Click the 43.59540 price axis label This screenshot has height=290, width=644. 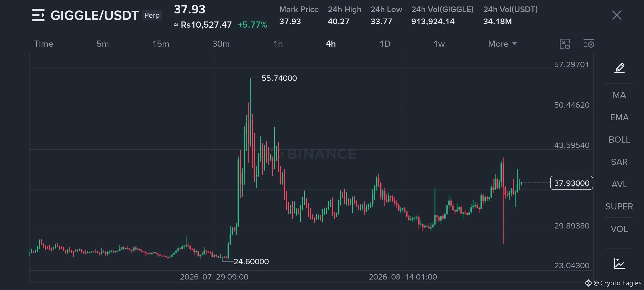572,145
